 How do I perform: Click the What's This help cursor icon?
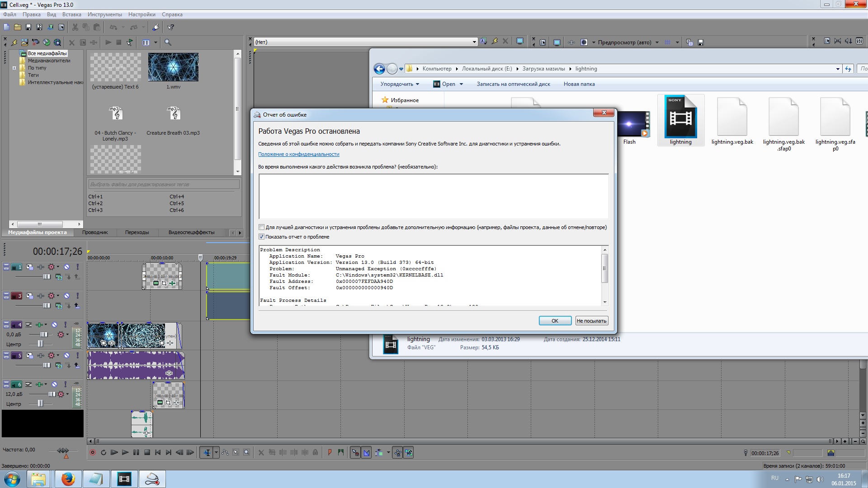pos(171,28)
